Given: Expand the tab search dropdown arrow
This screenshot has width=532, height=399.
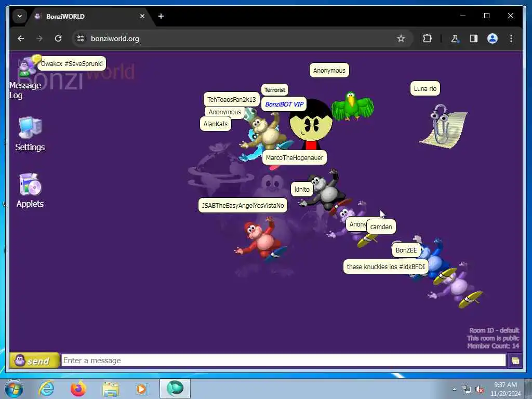Looking at the screenshot, I should pyautogui.click(x=20, y=16).
